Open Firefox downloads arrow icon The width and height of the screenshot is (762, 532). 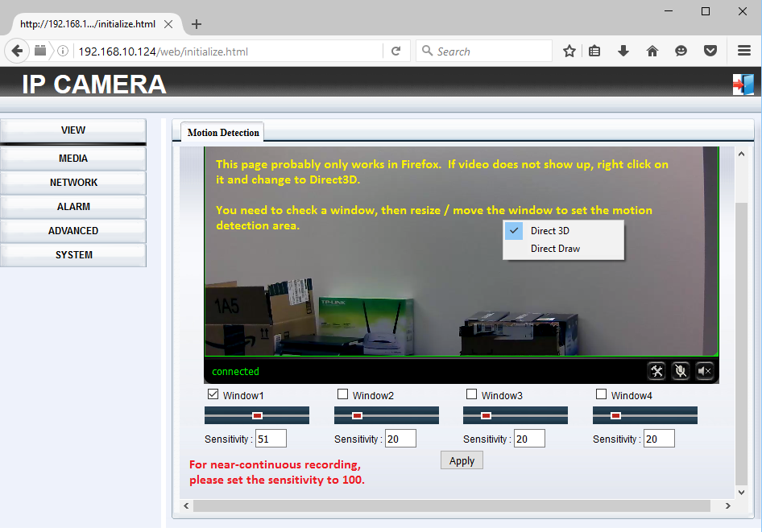tap(623, 52)
